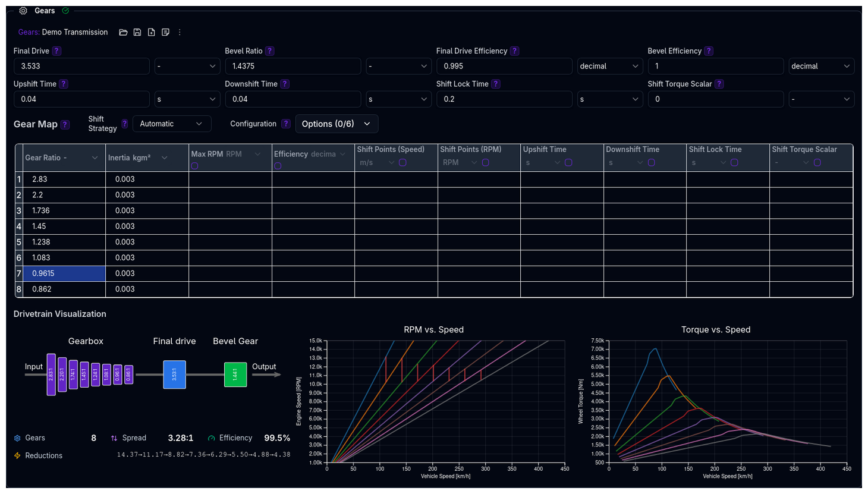The height and width of the screenshot is (494, 868).
Task: Select the green Bevel Gear 1.44 block
Action: [x=235, y=375]
